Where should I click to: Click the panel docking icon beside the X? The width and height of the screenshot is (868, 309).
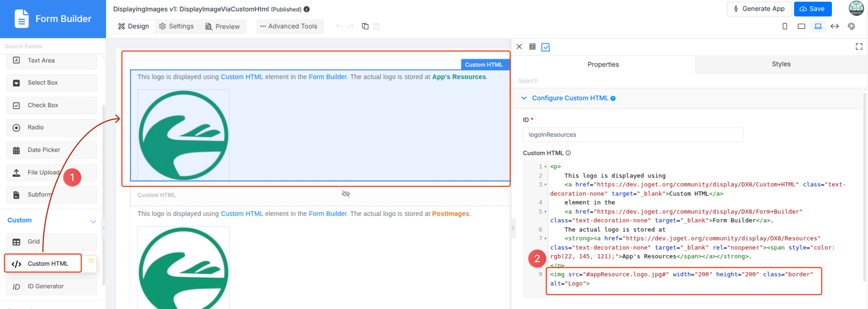click(532, 47)
